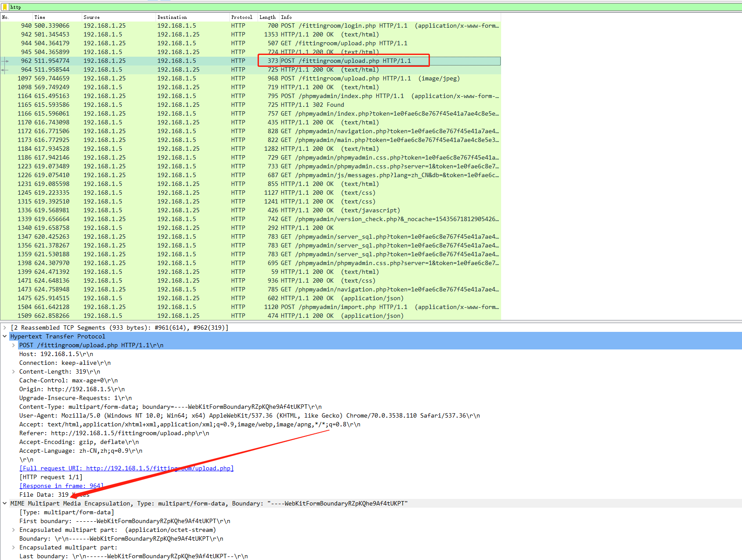Viewport: 742px width, 560px height.
Task: Sort packets by the Length column
Action: click(x=267, y=17)
